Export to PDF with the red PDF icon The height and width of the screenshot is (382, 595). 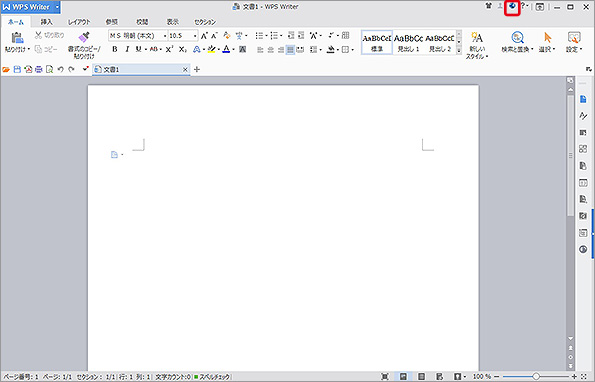28,69
